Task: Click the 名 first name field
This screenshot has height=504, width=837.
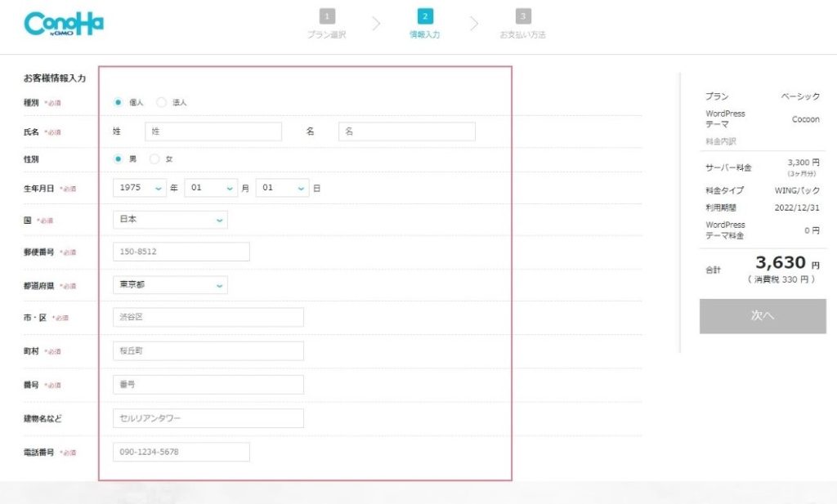Action: 406,132
